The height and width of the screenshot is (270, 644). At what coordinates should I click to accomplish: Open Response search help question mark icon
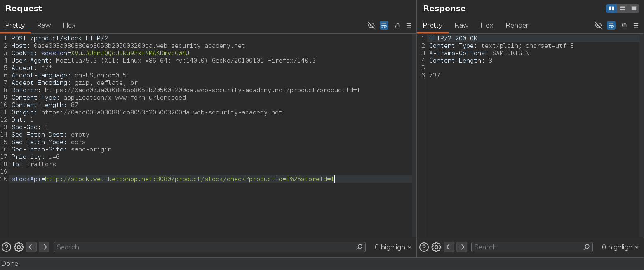[x=424, y=247]
